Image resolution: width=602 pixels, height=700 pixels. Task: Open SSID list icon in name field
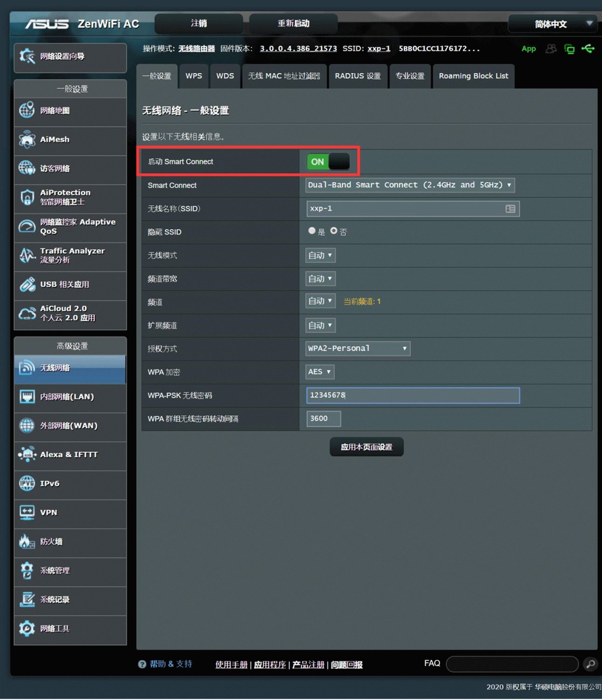(x=510, y=209)
